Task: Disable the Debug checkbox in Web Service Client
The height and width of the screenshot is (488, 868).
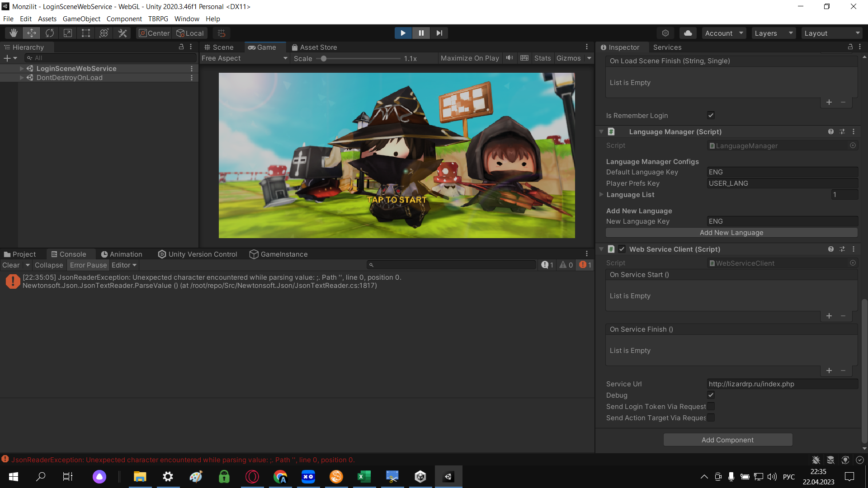Action: [711, 395]
